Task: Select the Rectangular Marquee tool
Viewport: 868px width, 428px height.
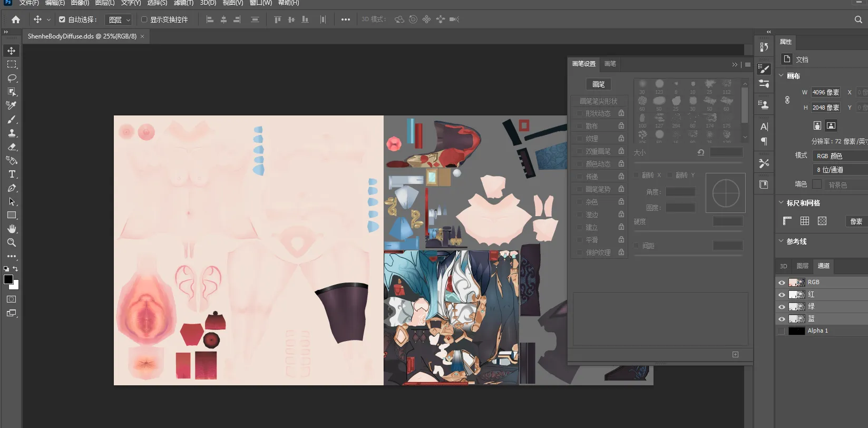Action: (x=12, y=64)
